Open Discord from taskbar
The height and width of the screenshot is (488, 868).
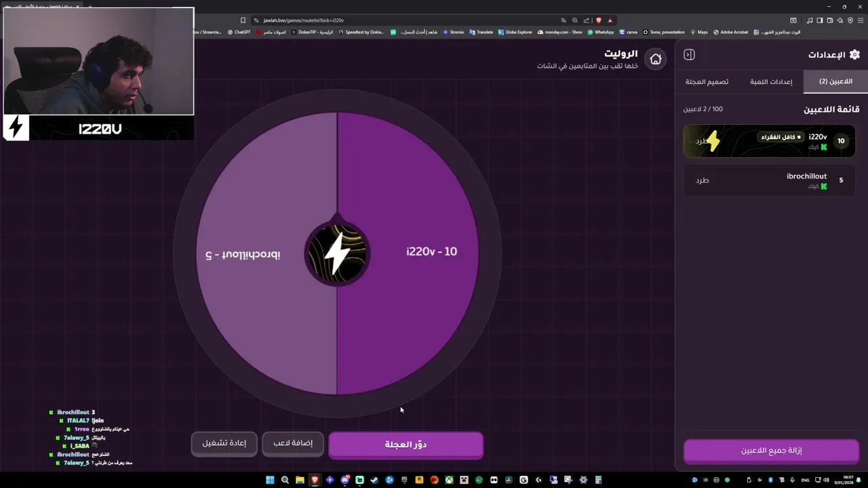[x=344, y=480]
